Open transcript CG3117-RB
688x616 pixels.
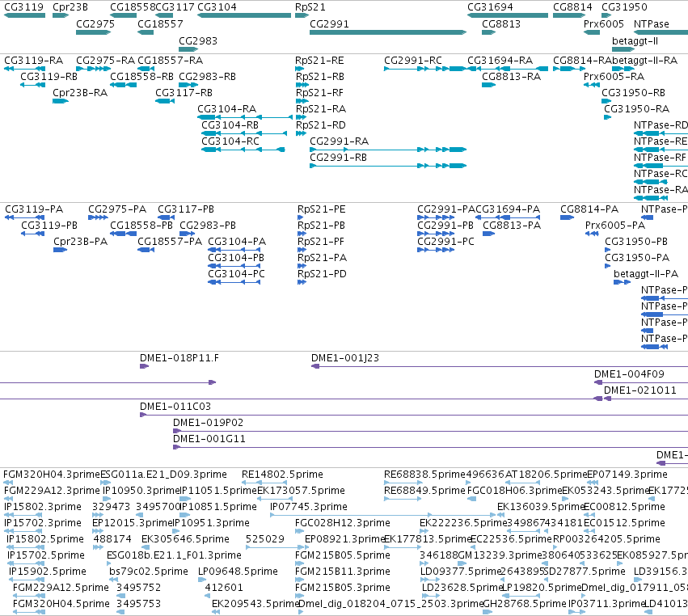(184, 93)
